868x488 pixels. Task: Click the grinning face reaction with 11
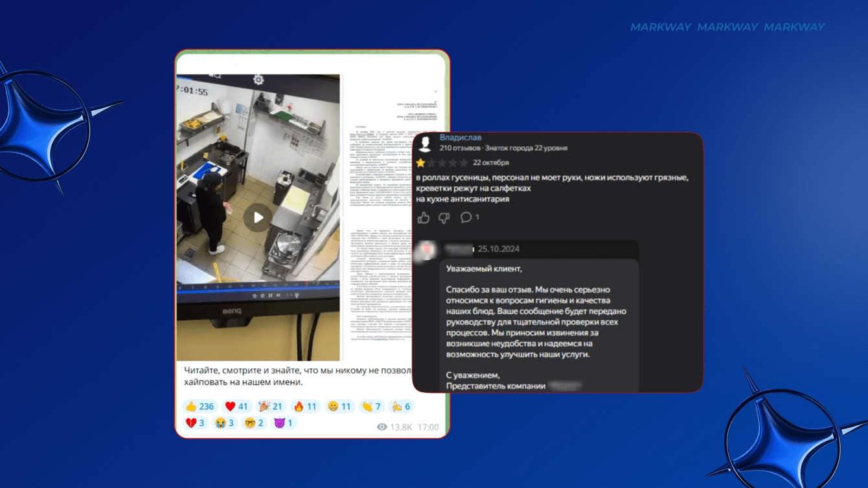pos(339,406)
